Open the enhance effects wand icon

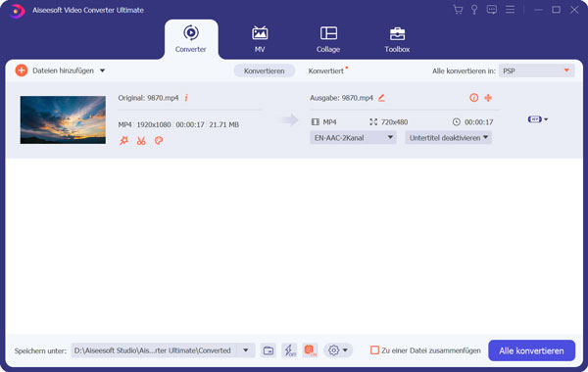(x=123, y=141)
